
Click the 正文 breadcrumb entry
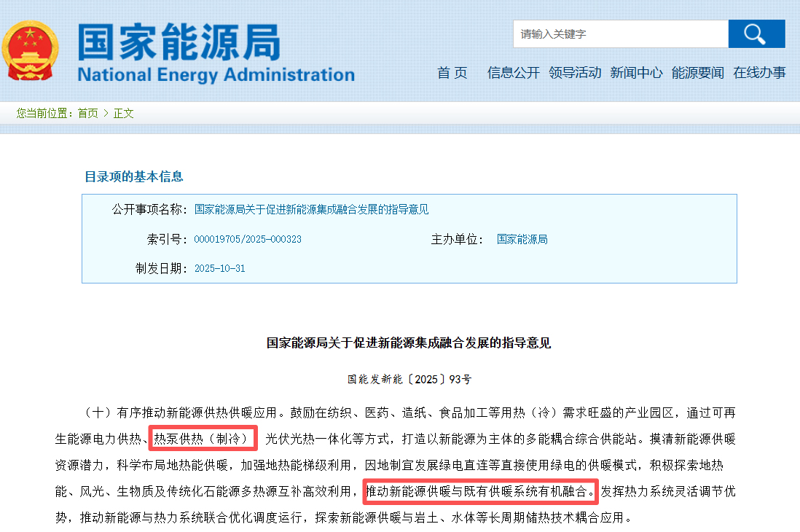[x=124, y=113]
